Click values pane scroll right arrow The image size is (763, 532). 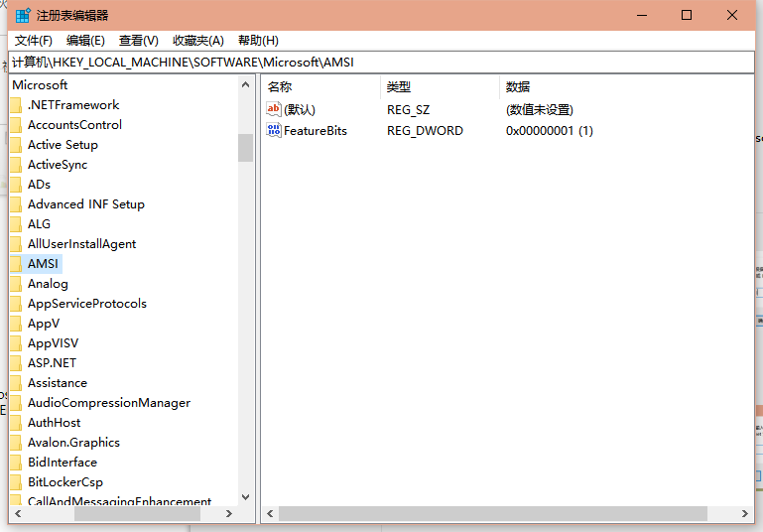[744, 513]
